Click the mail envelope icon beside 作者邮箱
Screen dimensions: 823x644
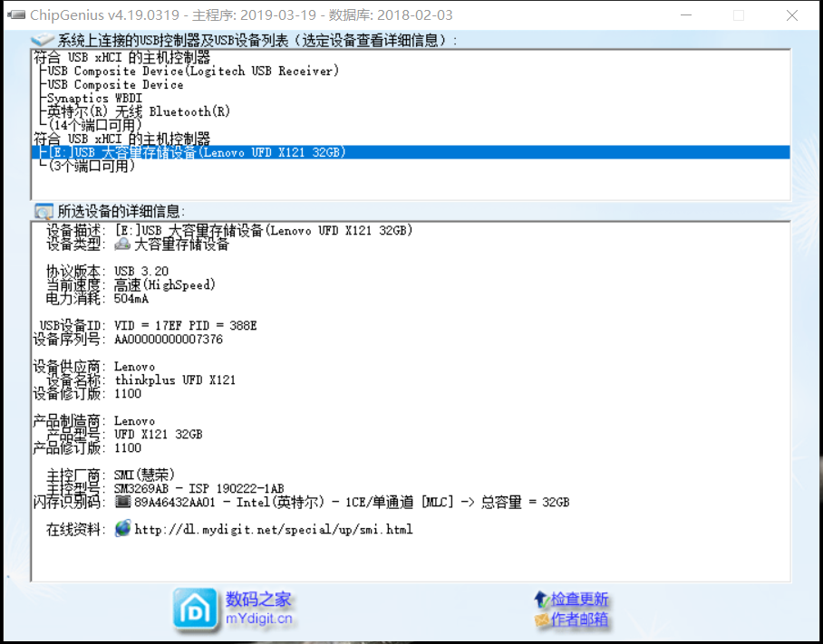coord(542,620)
